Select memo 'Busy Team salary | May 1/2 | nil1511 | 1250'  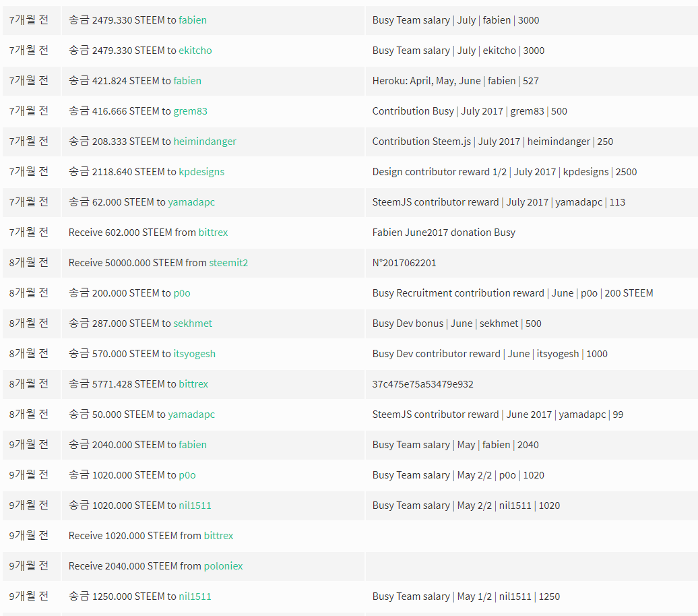click(x=466, y=596)
